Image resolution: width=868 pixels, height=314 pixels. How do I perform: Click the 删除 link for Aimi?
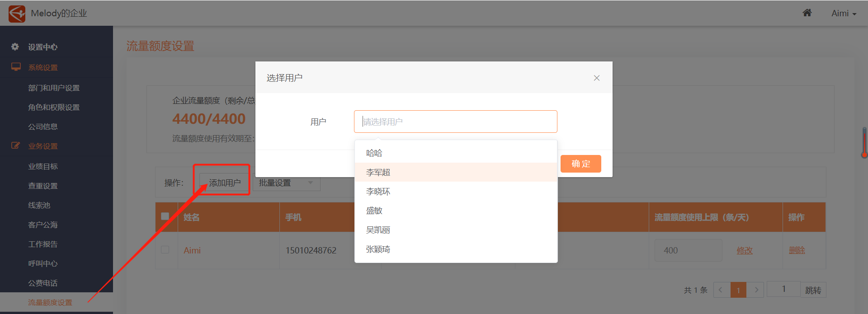tap(797, 250)
